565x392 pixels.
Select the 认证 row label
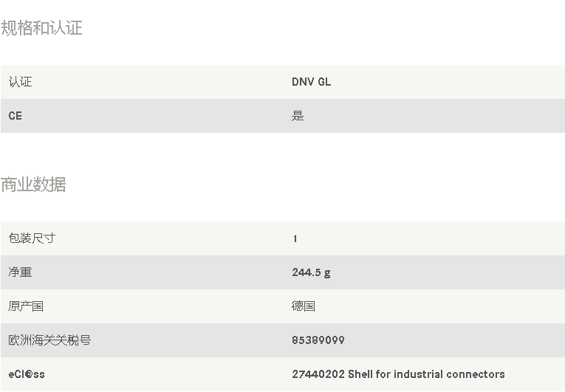coord(20,82)
